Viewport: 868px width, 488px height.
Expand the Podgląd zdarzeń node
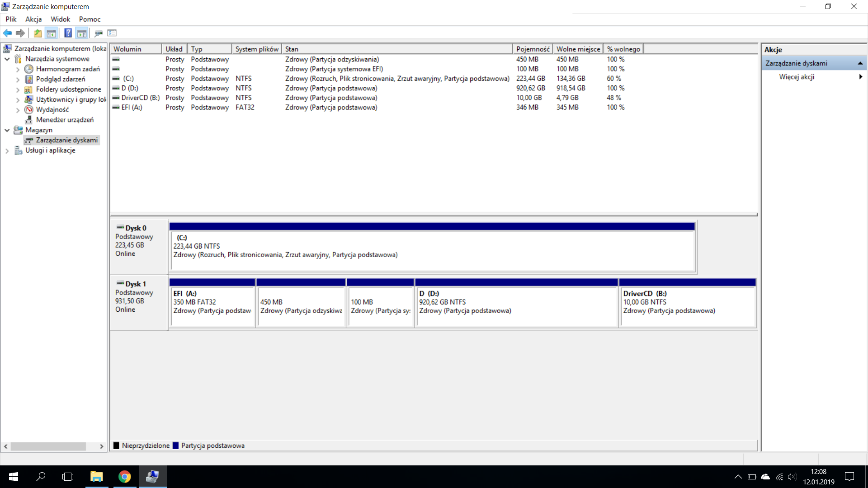coord(18,80)
